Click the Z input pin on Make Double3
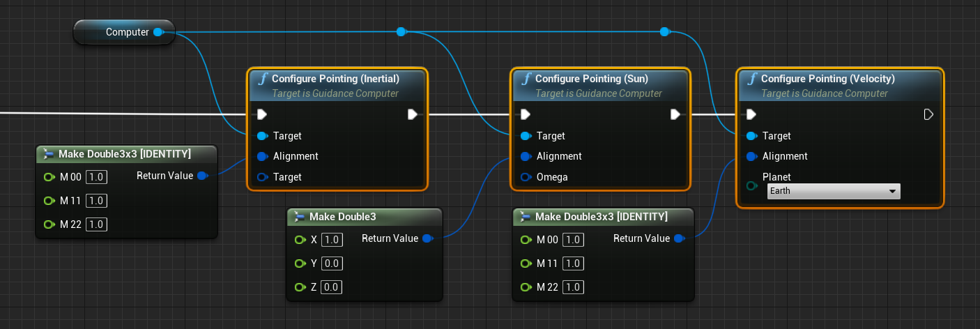 300,287
